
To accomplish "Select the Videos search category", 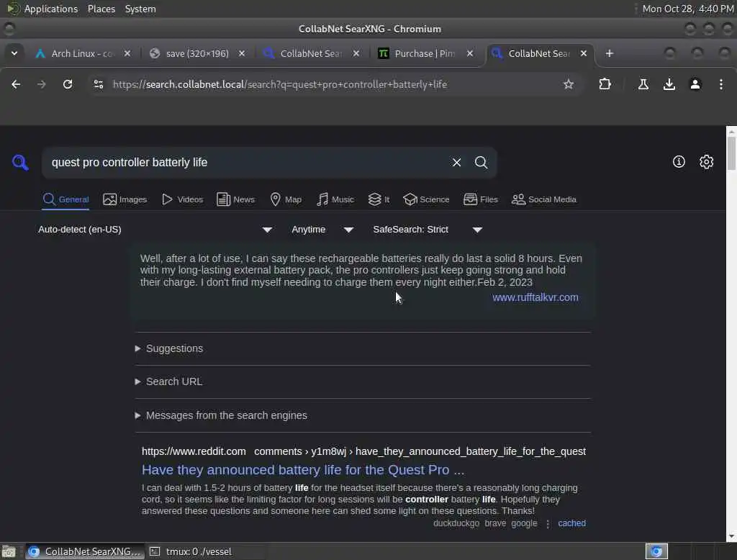I will [x=182, y=199].
